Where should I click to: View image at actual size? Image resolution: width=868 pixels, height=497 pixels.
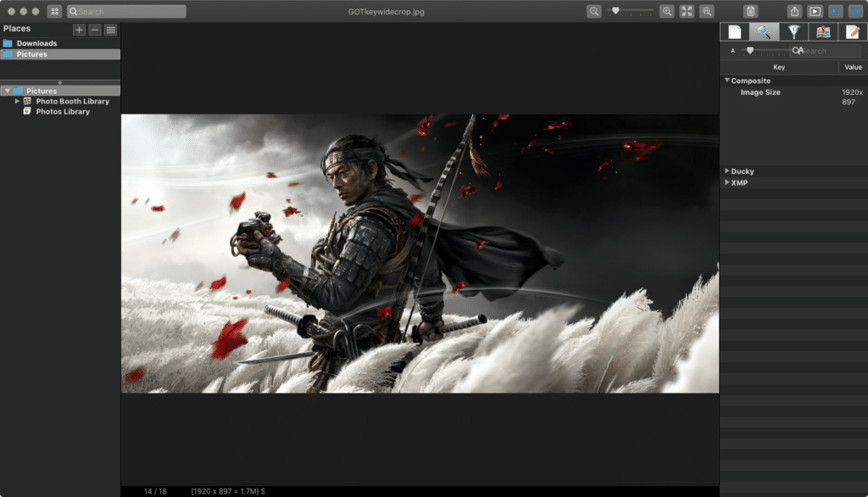[708, 11]
